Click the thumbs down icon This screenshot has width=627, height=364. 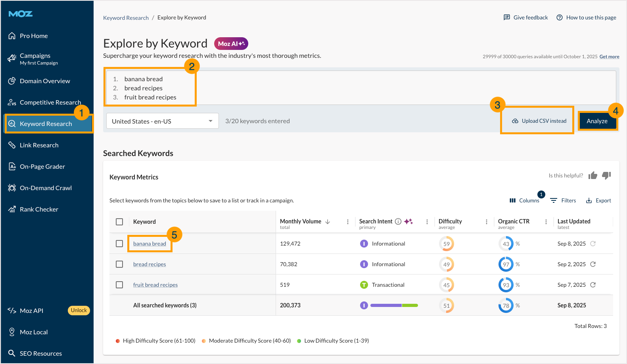[x=606, y=175]
